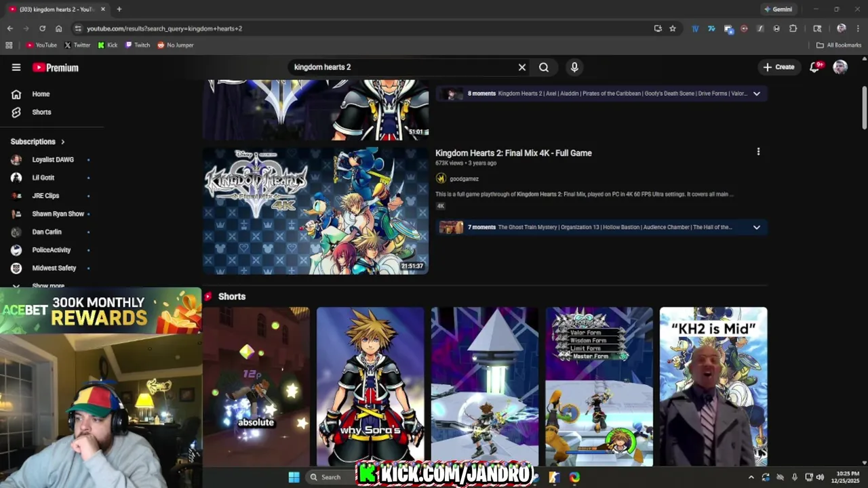868x488 pixels.
Task: Click the taskbar Search box
Action: (x=331, y=477)
